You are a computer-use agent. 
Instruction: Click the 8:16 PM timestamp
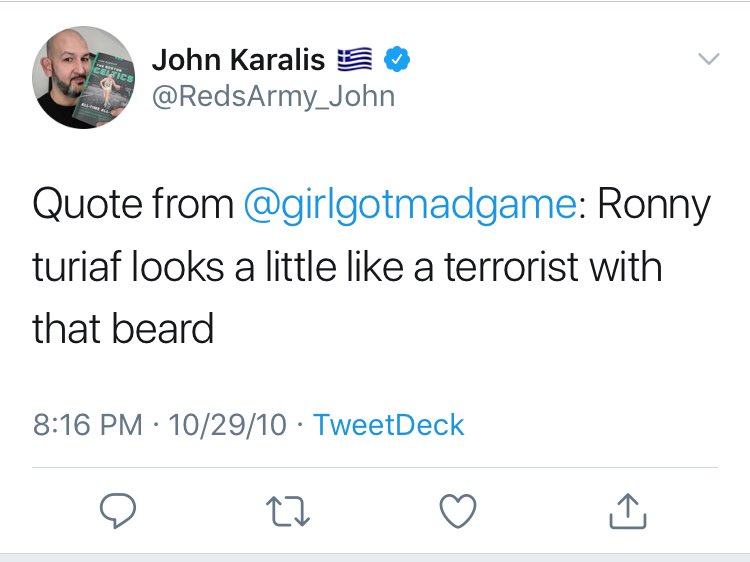(x=88, y=424)
